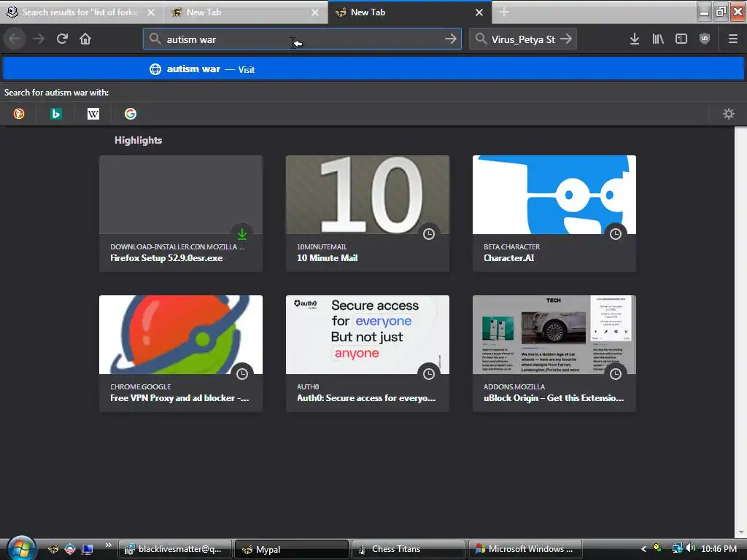Screen dimensions: 747x560
Task: Open the hamburger application menu
Action: pyautogui.click(x=732, y=39)
